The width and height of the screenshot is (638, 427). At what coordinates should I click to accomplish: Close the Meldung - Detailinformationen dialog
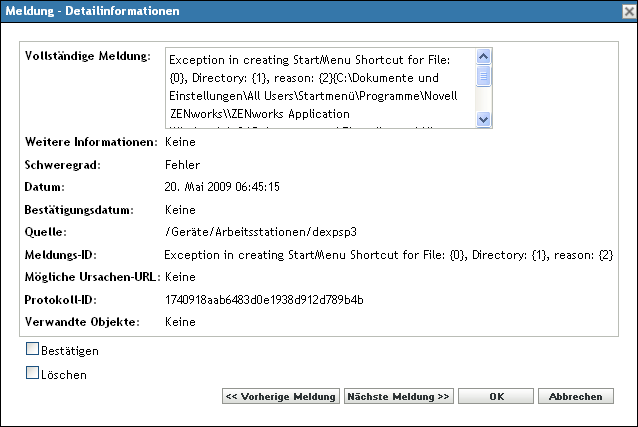pos(624,12)
